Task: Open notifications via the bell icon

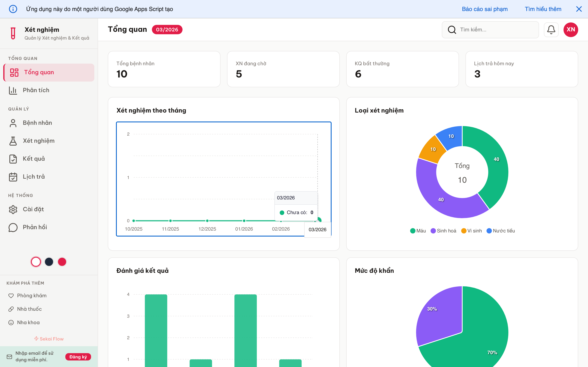Action: click(x=551, y=29)
